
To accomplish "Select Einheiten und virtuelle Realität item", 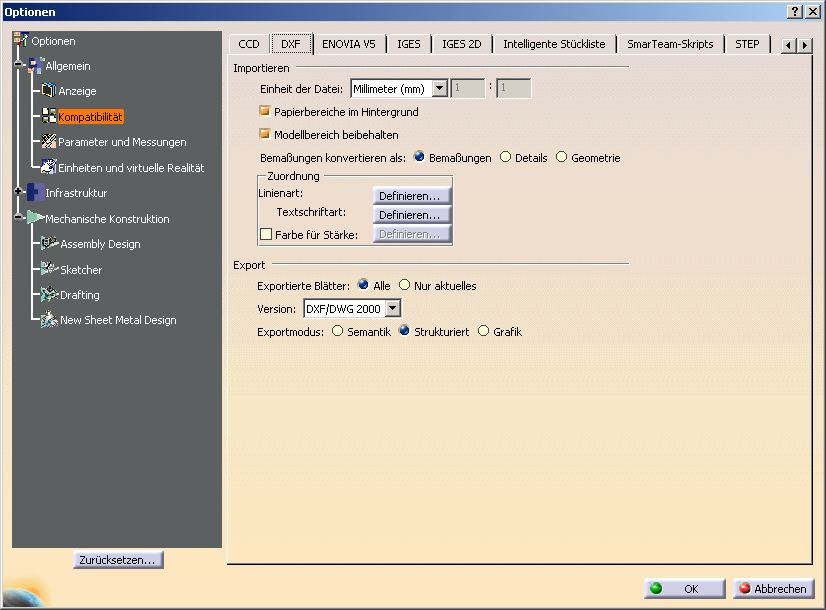I will click(x=131, y=168).
